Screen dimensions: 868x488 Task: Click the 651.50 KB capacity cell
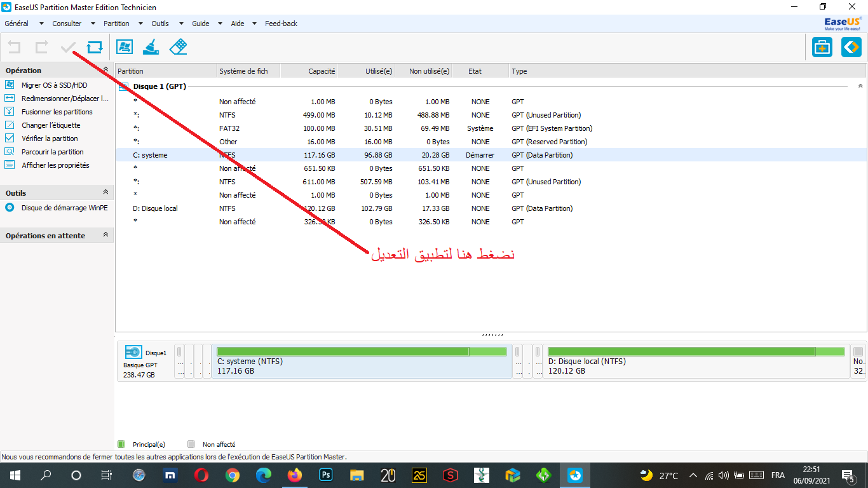(320, 168)
